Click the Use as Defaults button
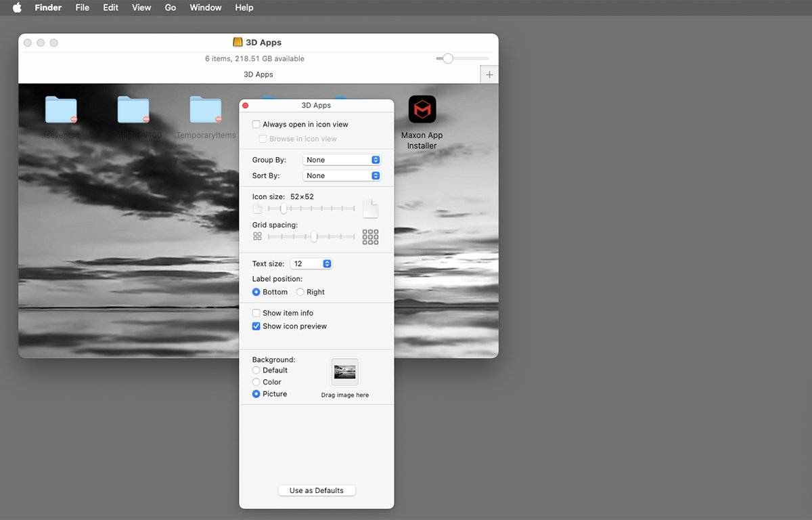 point(317,490)
